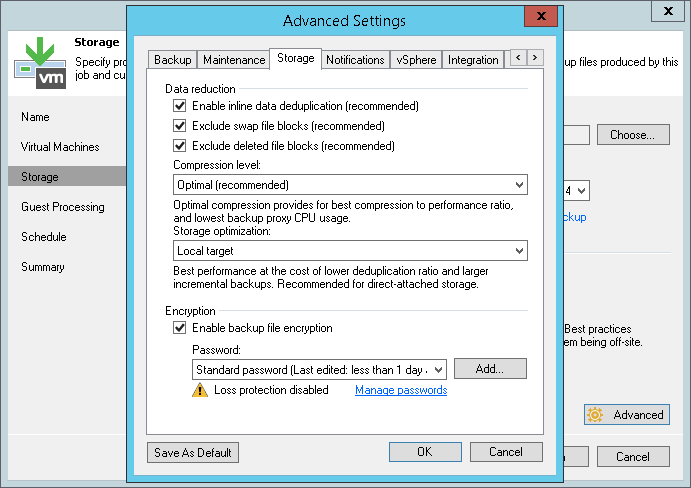Toggle Enable inline data deduplication checkbox
This screenshot has height=488, width=691.
pos(180,106)
